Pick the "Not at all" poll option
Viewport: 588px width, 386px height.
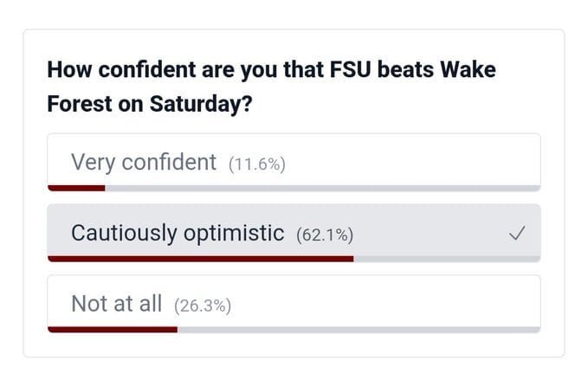(x=294, y=304)
